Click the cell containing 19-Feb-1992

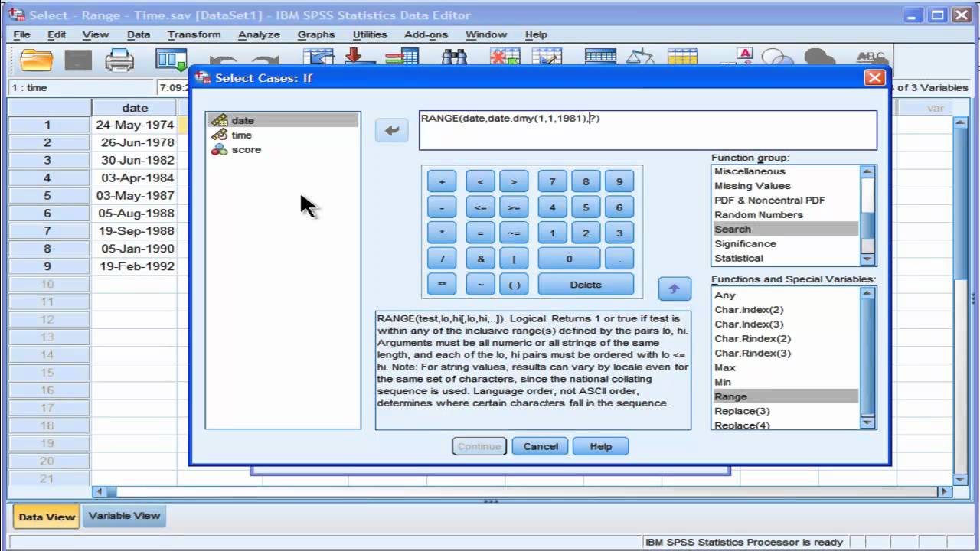click(136, 266)
